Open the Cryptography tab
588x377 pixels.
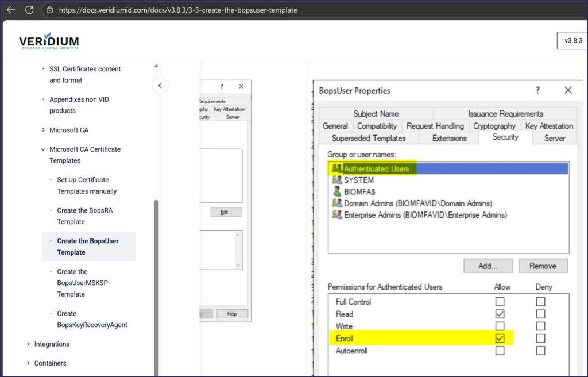tap(494, 126)
